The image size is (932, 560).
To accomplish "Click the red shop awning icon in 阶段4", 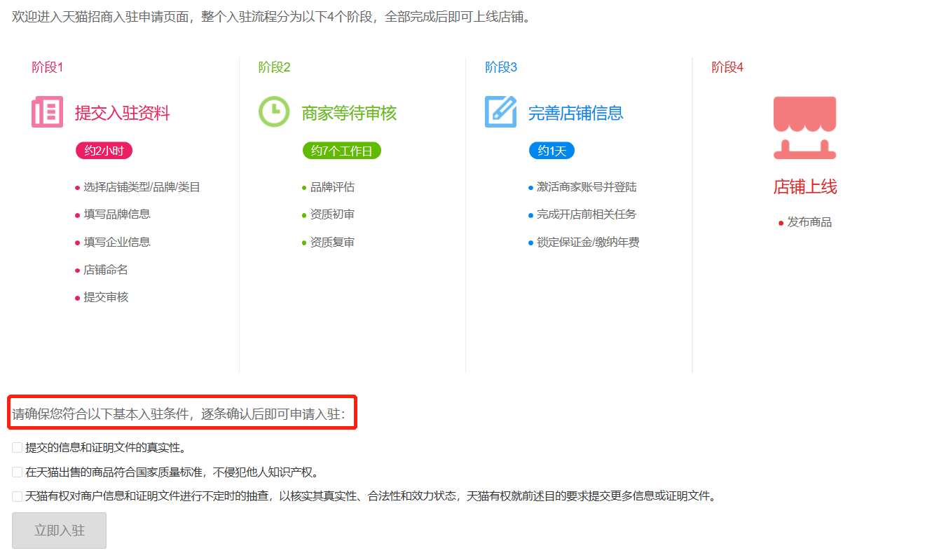I will pos(804,126).
